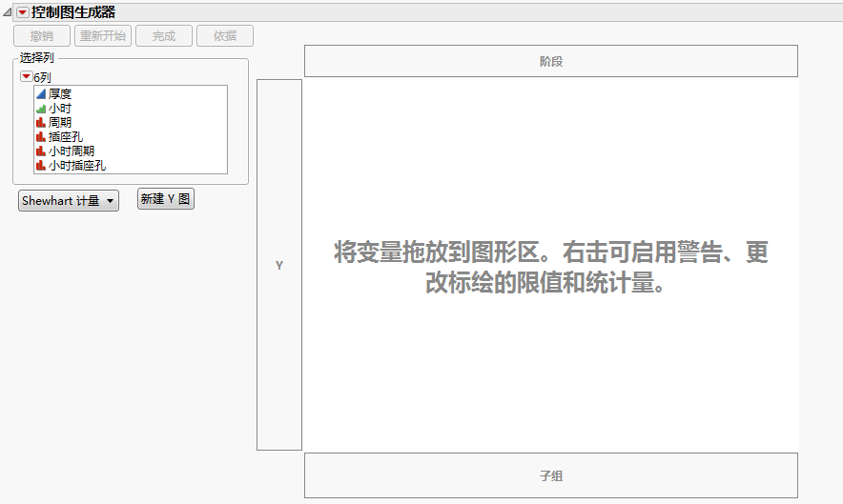Click the red nominal icon beside 小时插座孔

point(41,166)
